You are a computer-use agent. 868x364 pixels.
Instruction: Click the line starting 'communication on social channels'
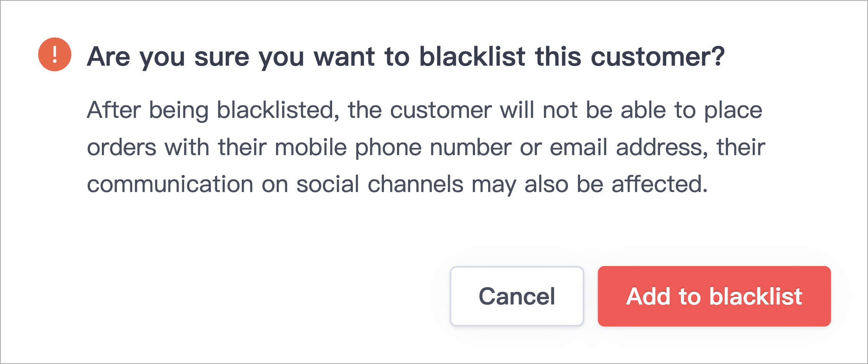click(397, 184)
